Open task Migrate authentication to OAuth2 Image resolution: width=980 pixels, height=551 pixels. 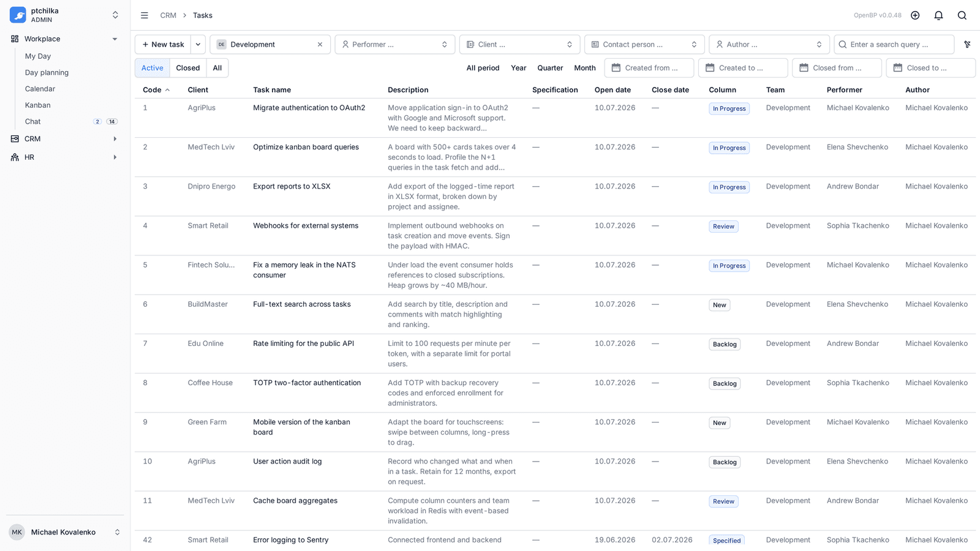pos(309,108)
